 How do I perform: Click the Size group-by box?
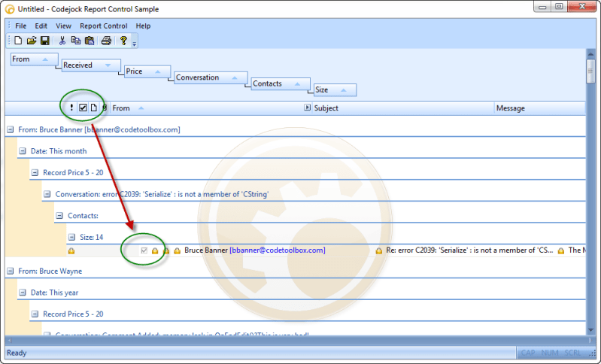[335, 90]
